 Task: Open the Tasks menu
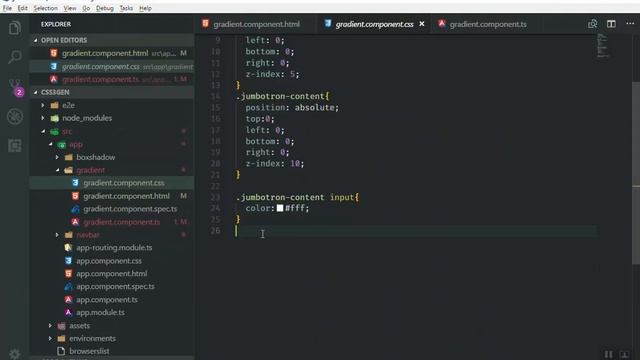pos(126,8)
